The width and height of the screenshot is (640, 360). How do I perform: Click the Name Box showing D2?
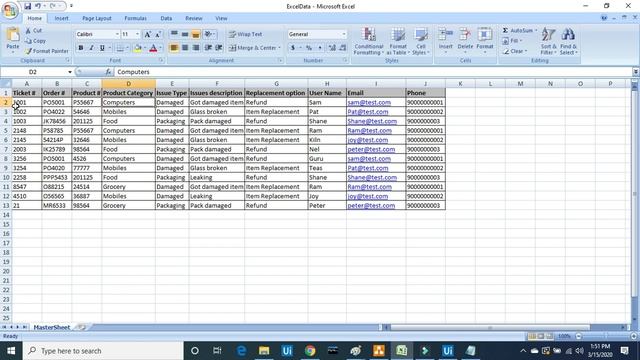[33, 72]
